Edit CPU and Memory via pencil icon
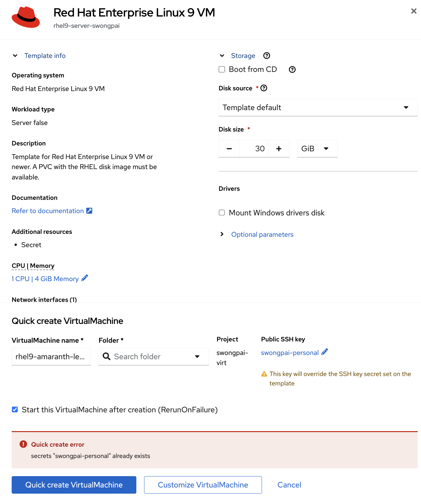This screenshot has width=421, height=504. pyautogui.click(x=85, y=278)
